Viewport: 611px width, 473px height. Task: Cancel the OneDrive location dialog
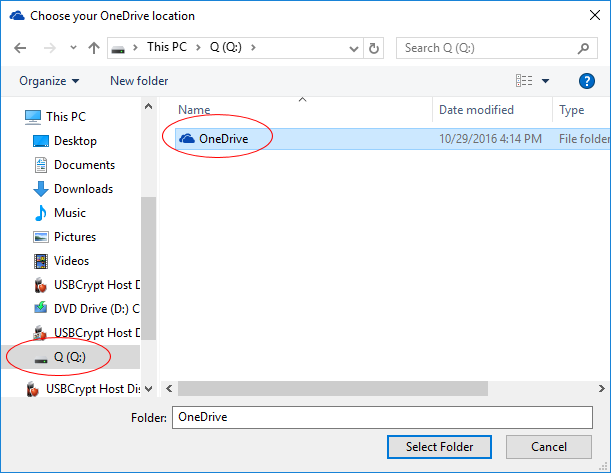(x=549, y=447)
